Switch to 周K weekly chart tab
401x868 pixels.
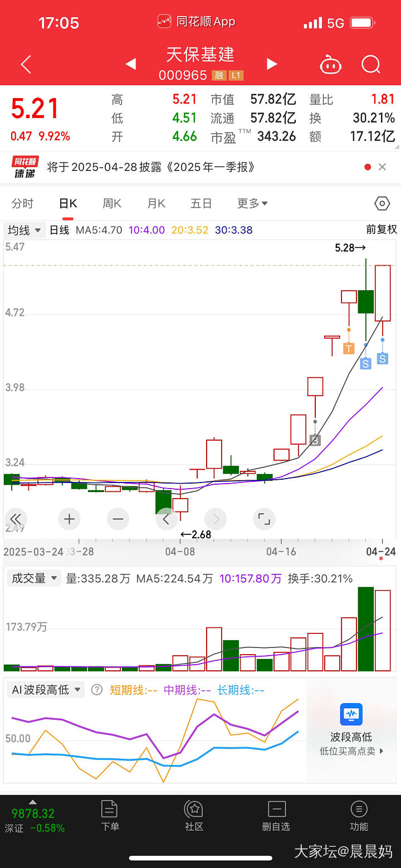pos(112,203)
